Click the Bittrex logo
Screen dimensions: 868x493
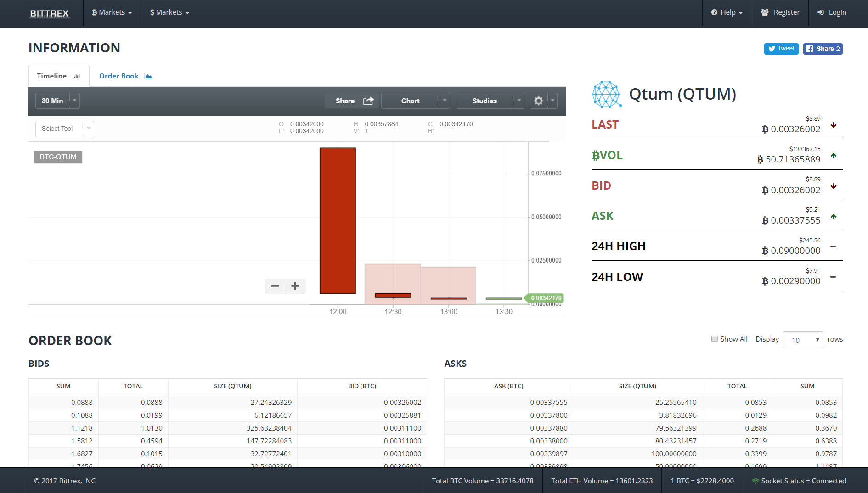pyautogui.click(x=50, y=13)
